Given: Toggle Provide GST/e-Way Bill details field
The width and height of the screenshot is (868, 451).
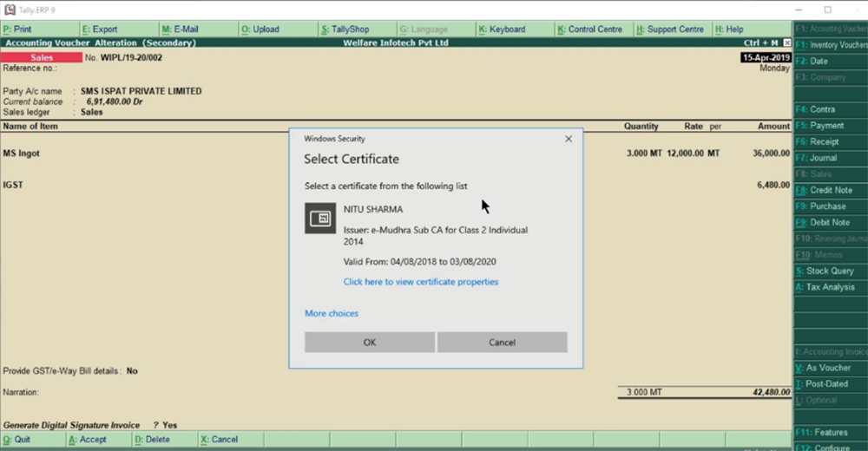Looking at the screenshot, I should click(x=132, y=371).
